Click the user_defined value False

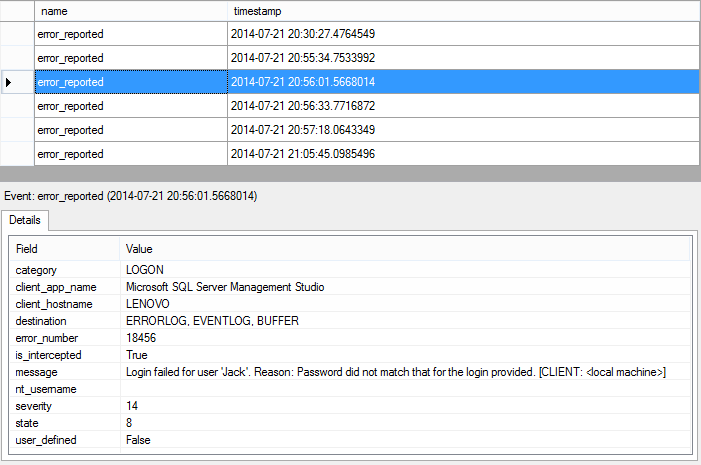pyautogui.click(x=139, y=440)
